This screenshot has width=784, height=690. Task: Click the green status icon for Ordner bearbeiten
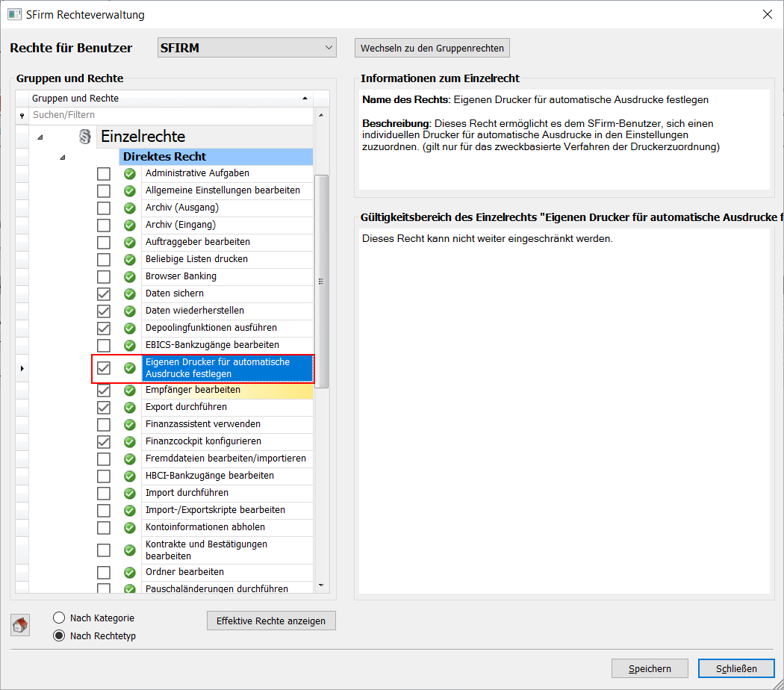[129, 573]
